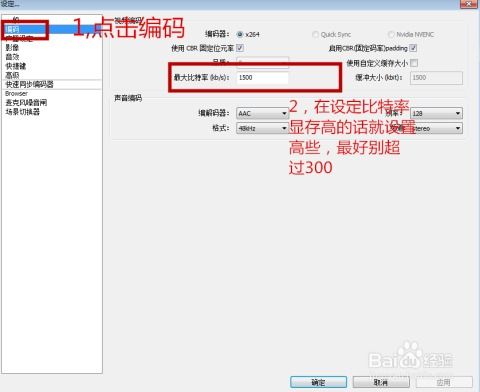Click the 确定 button
Screen dimensions: 480x392
coord(318,382)
